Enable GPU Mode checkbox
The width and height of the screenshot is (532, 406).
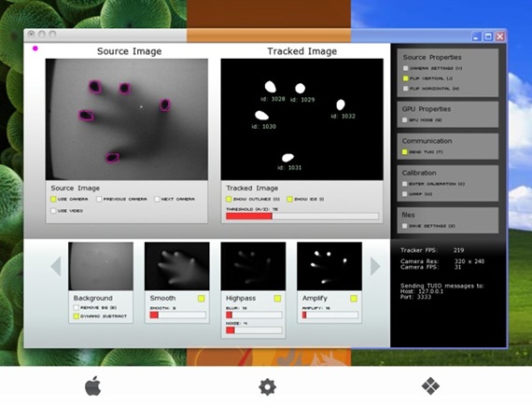[404, 120]
